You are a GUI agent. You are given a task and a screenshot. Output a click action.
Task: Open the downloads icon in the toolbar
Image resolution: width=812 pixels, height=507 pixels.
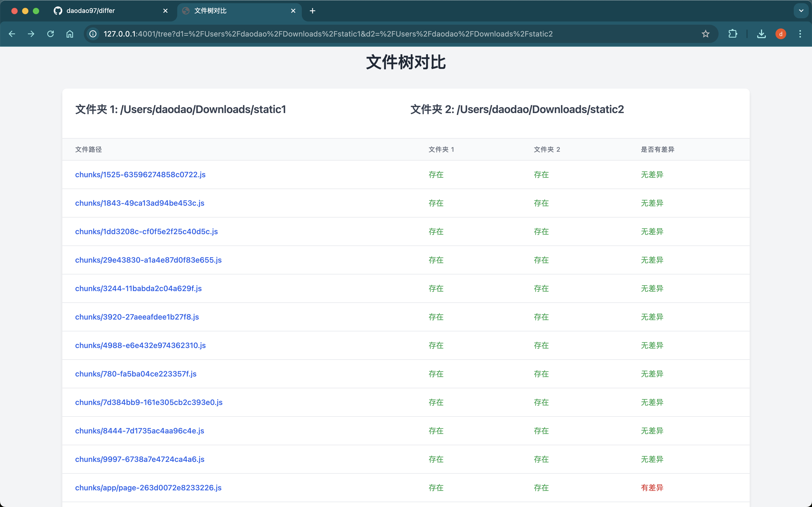coord(761,34)
